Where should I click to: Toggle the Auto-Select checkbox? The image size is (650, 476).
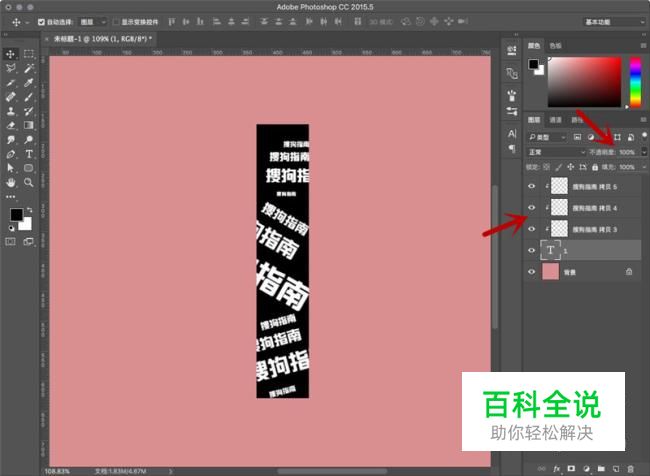(41, 22)
